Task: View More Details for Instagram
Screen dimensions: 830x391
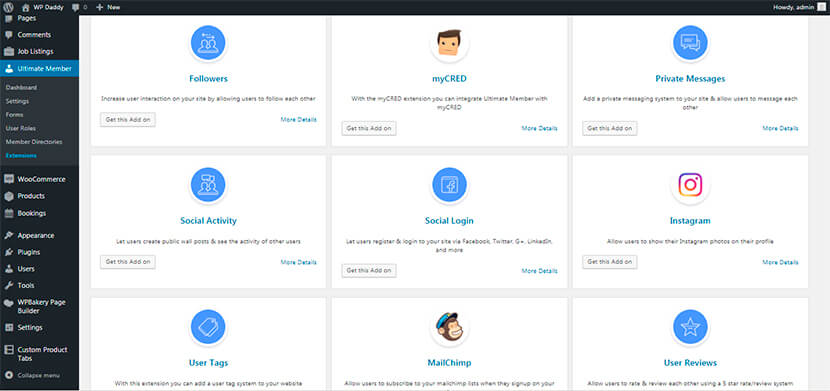Action: 780,262
